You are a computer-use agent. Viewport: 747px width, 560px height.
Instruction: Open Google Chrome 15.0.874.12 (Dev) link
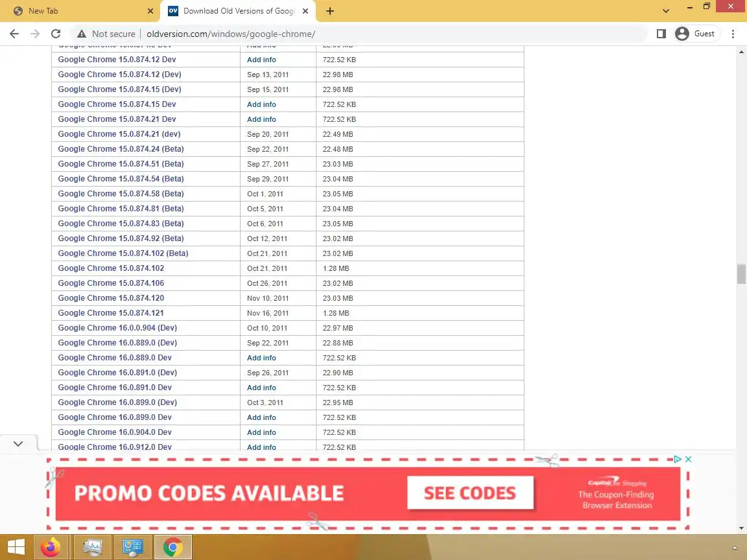[119, 75]
